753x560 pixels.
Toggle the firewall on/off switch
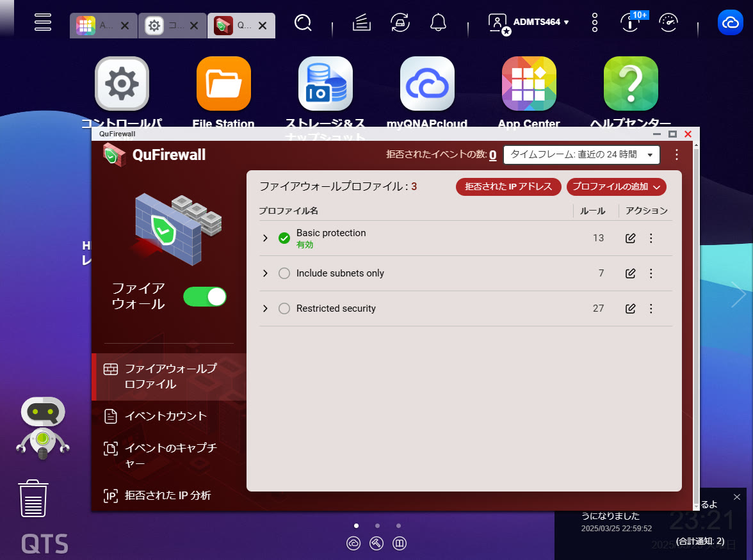205,296
